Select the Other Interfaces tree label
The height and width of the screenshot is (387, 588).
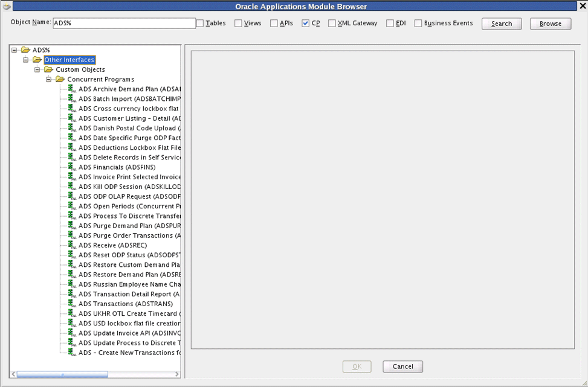[69, 60]
